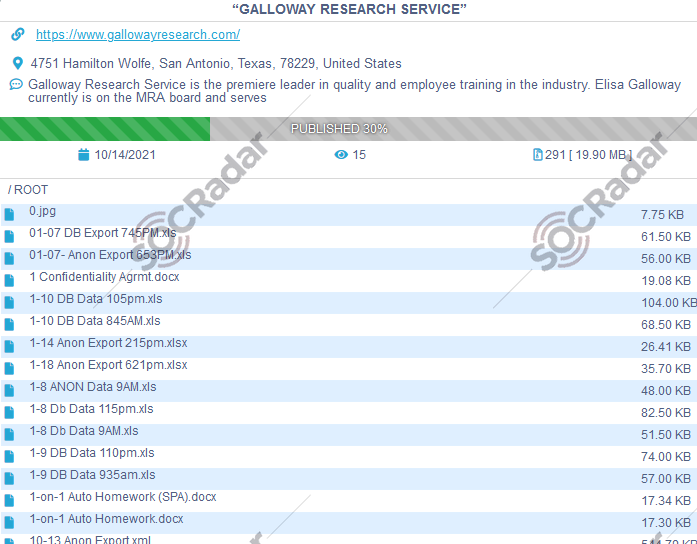
Task: Click the 17.34 KB size value
Action: (x=665, y=501)
